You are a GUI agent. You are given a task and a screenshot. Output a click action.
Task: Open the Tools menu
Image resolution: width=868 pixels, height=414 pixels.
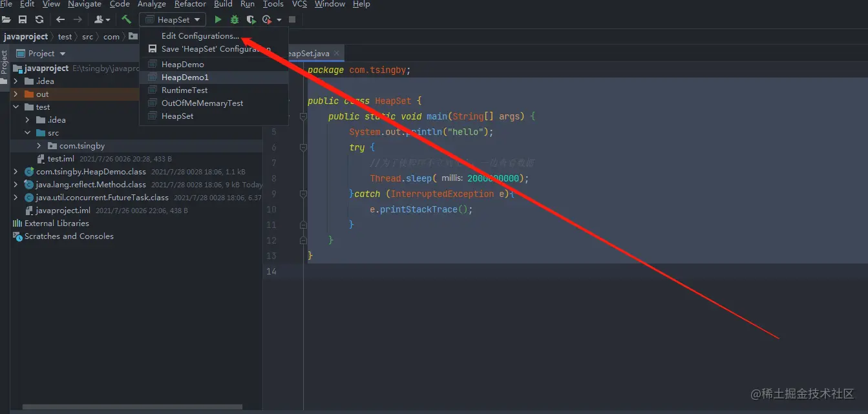pyautogui.click(x=273, y=4)
